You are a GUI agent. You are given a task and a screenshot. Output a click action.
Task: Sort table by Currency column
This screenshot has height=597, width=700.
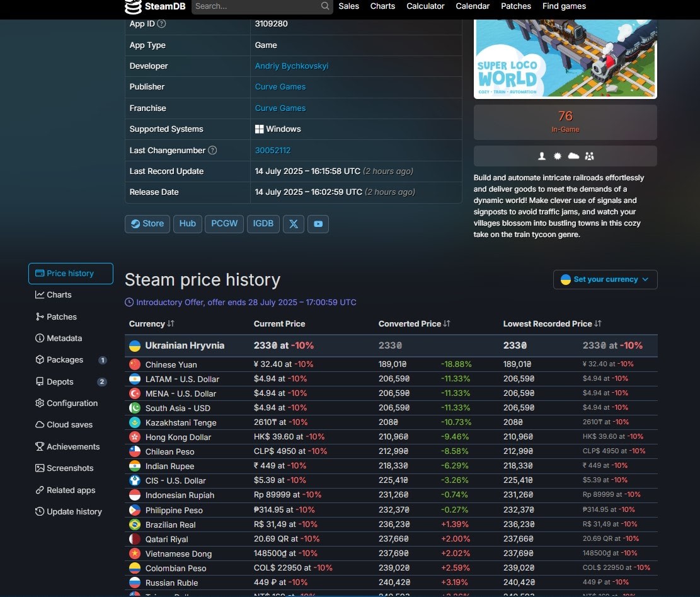tap(151, 324)
